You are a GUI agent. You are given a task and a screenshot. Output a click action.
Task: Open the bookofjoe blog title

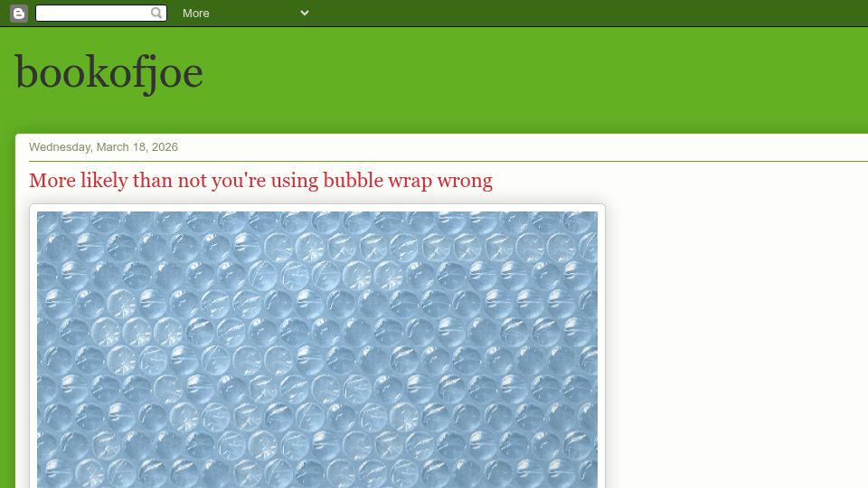(109, 72)
